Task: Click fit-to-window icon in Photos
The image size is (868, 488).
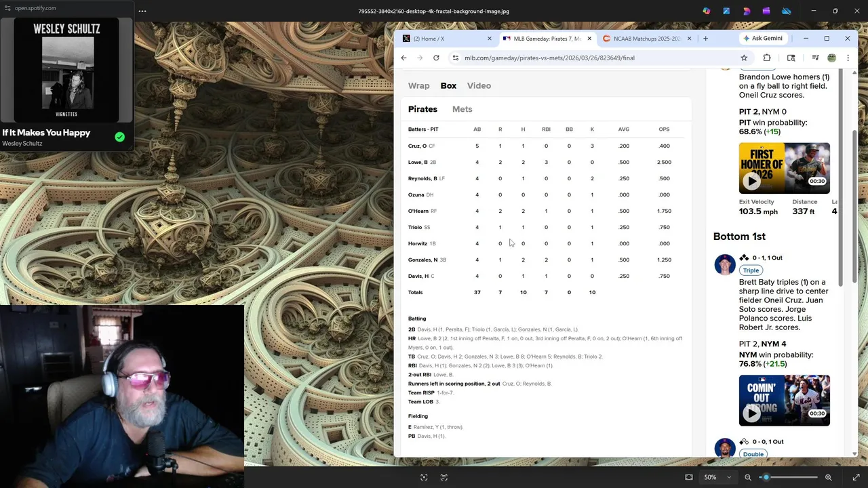Action: pyautogui.click(x=689, y=477)
